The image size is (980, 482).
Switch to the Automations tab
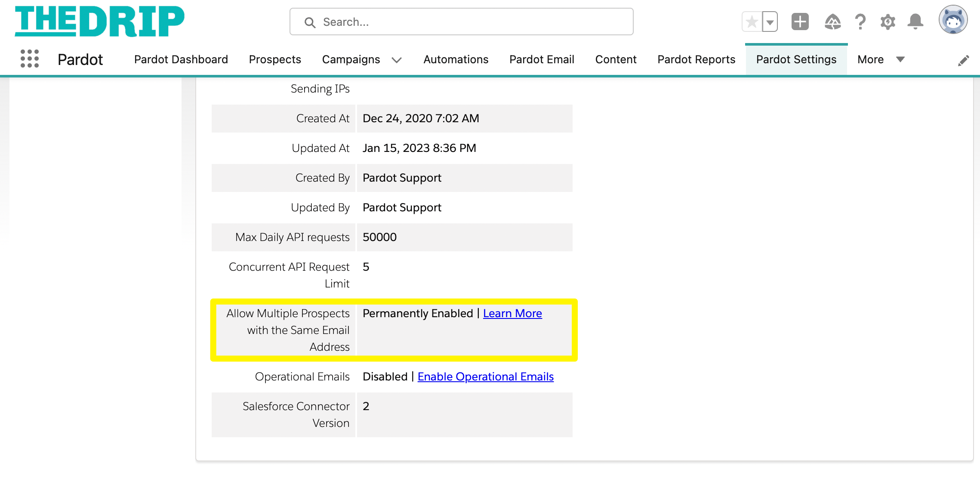[456, 59]
